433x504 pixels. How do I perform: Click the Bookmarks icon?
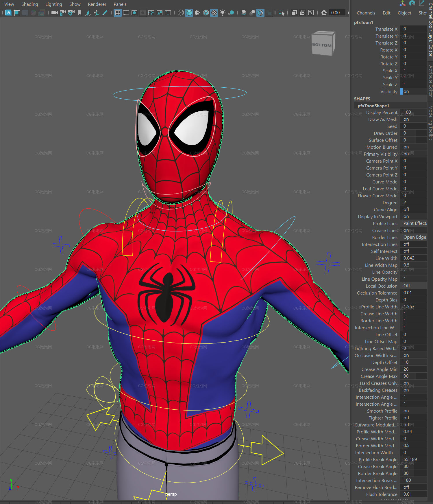79,13
